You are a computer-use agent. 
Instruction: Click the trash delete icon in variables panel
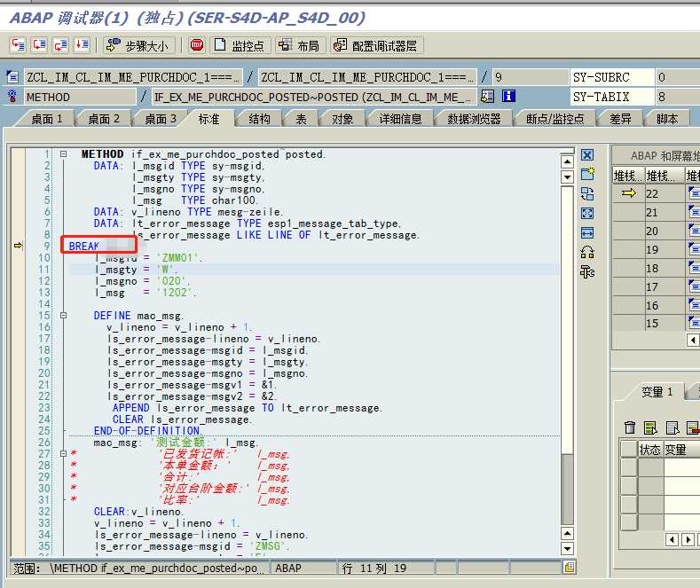[629, 427]
